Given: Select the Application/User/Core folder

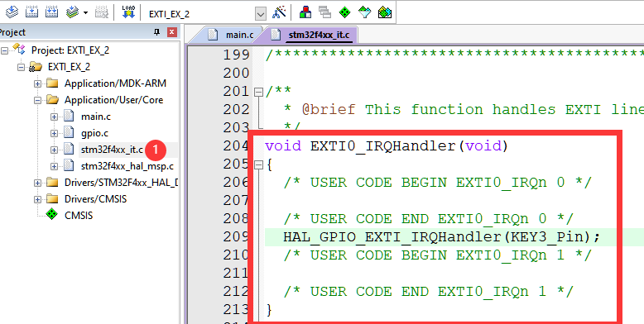Looking at the screenshot, I should tap(113, 100).
